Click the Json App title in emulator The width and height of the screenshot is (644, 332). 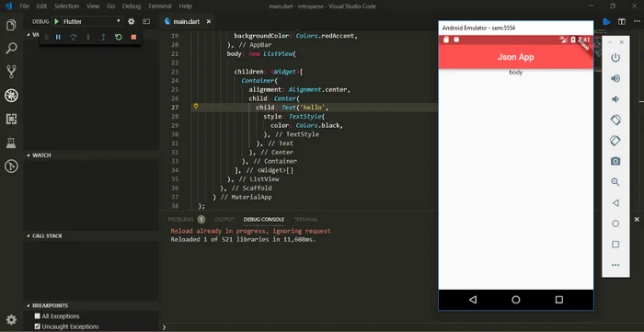(515, 57)
